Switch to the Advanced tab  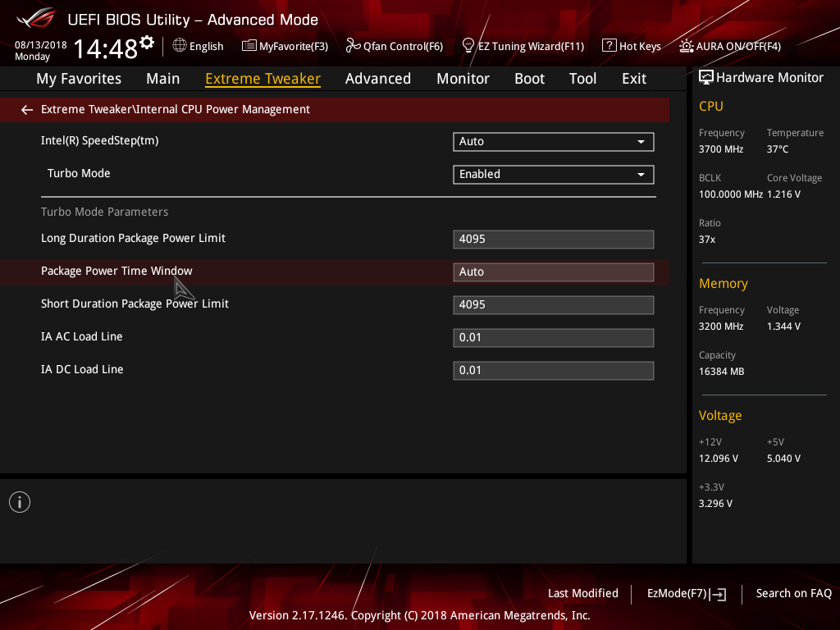pos(378,79)
